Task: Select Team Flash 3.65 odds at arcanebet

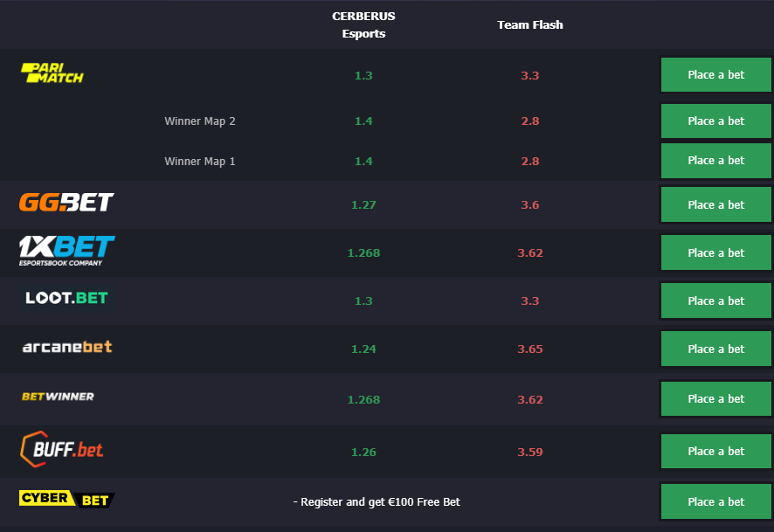Action: [529, 349]
